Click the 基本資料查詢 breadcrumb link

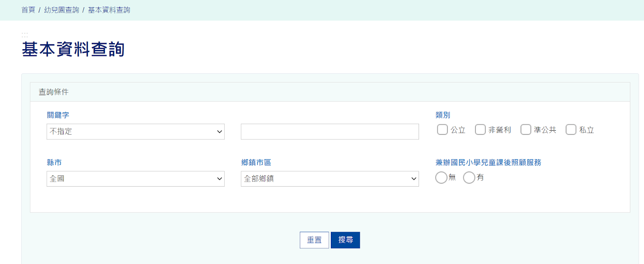(x=109, y=10)
